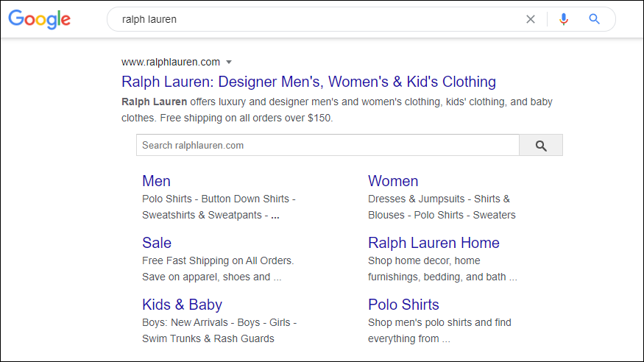Click the description starting with Ralph Lauren offers luxury
This screenshot has width=644, height=362.
pyautogui.click(x=336, y=110)
